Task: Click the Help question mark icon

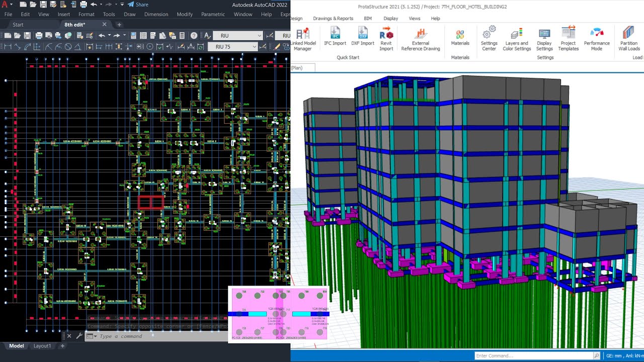Action: click(x=194, y=36)
